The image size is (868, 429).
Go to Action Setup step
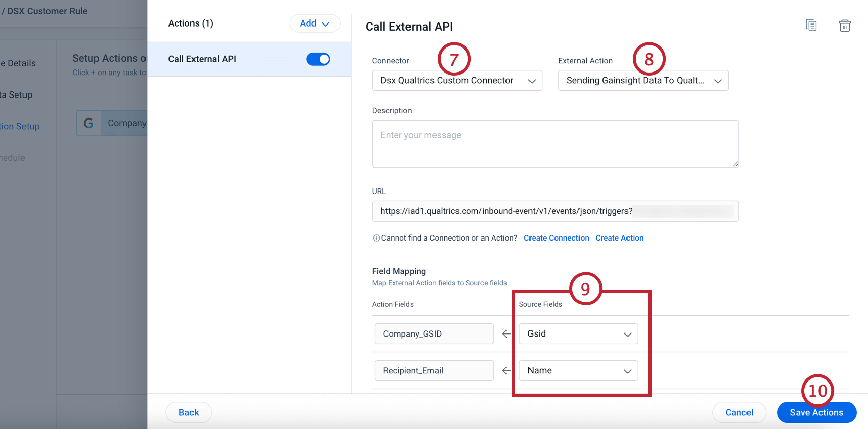(20, 126)
